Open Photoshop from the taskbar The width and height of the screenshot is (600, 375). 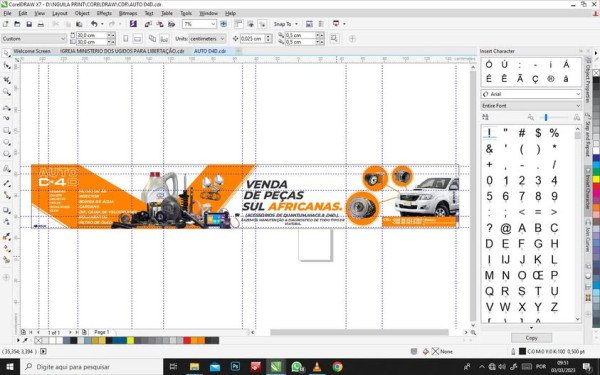click(x=235, y=367)
